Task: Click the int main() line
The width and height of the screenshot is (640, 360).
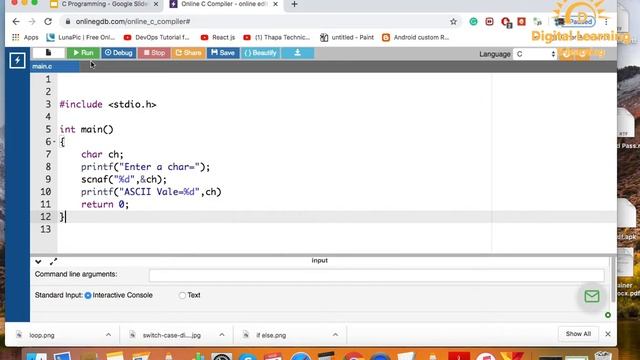Action: tap(87, 129)
